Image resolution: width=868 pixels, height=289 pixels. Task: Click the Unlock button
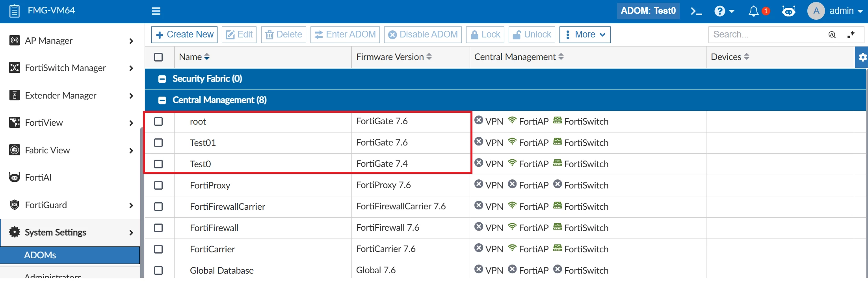pyautogui.click(x=532, y=35)
